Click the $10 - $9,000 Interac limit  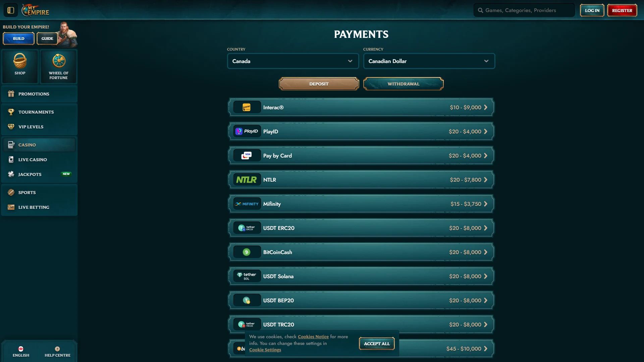click(x=466, y=107)
